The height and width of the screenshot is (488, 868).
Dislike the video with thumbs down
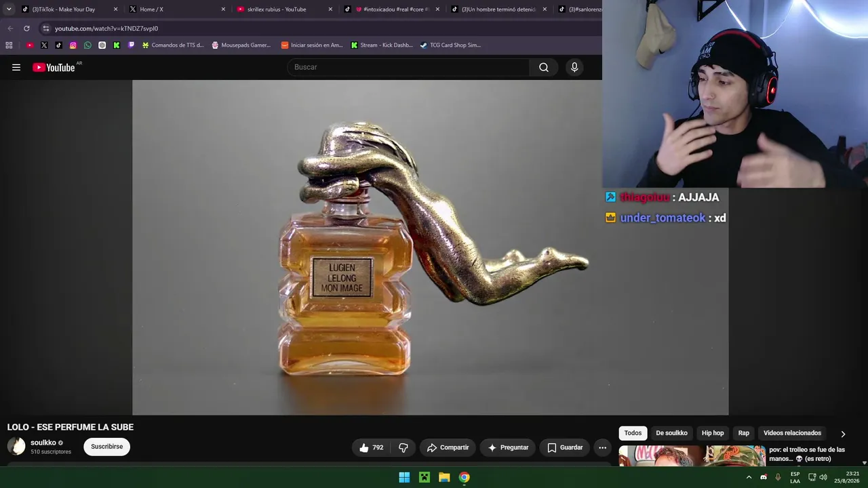403,447
